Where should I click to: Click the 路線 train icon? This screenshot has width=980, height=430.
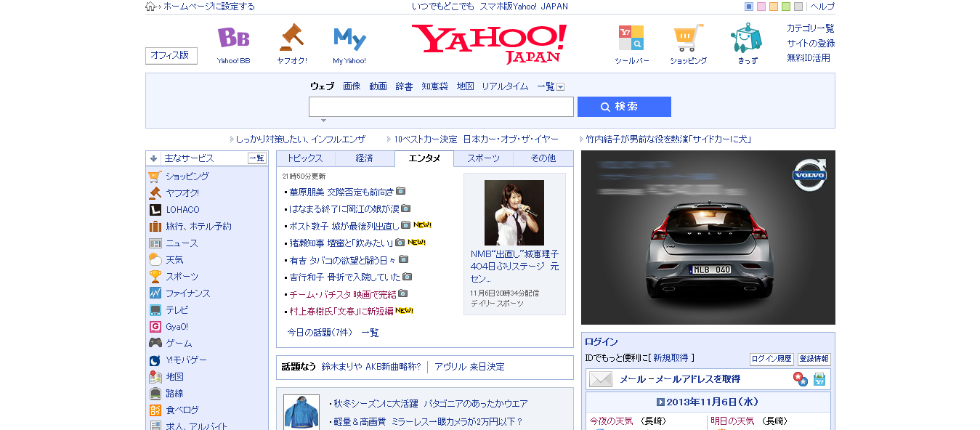pos(155,393)
